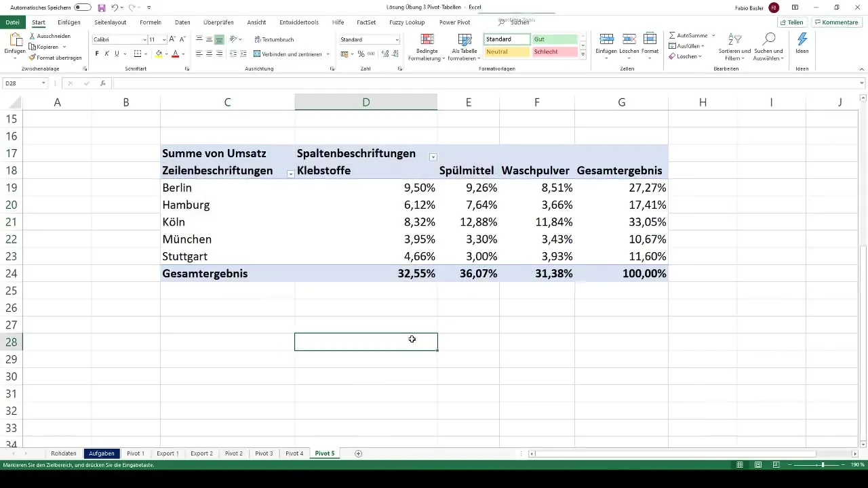Toggle bold formatting with F button
This screenshot has width=868, height=488.
[x=97, y=54]
